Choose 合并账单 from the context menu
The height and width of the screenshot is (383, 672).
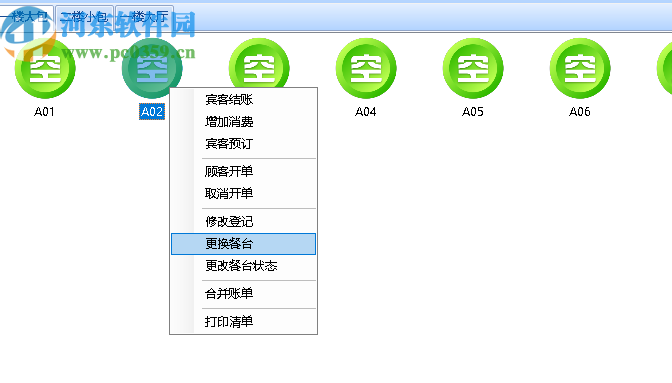tap(243, 294)
